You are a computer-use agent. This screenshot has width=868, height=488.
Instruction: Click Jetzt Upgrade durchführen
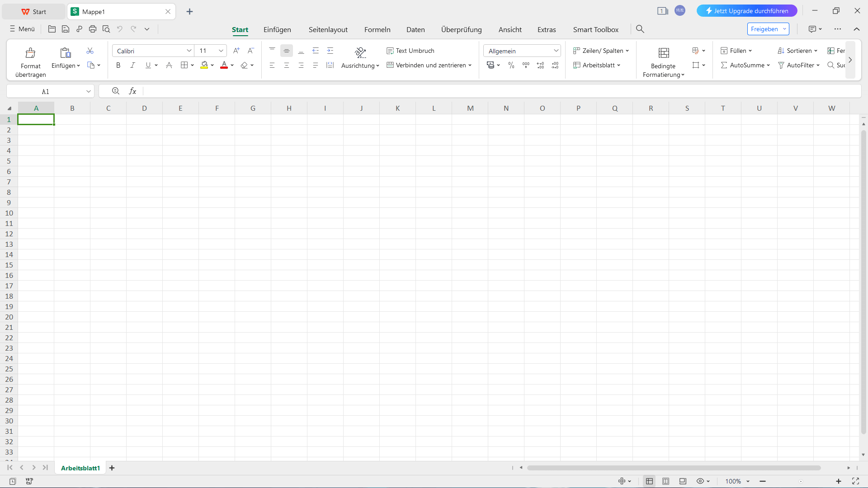coord(746,10)
